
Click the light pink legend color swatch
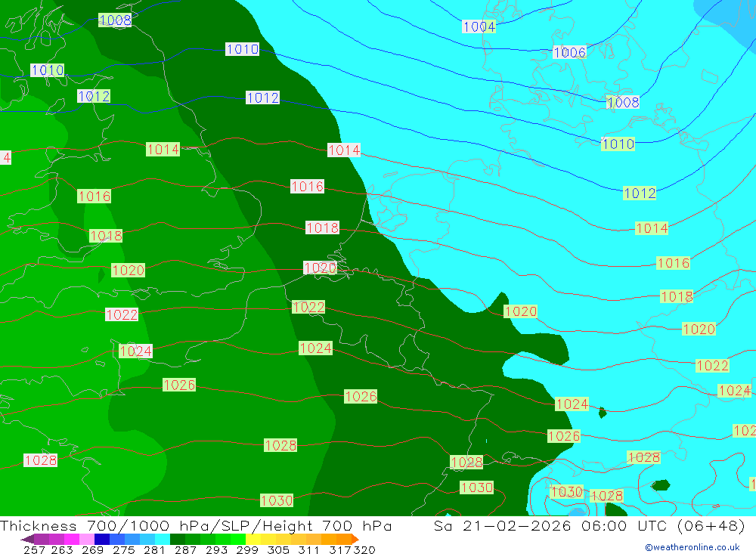[x=87, y=539]
